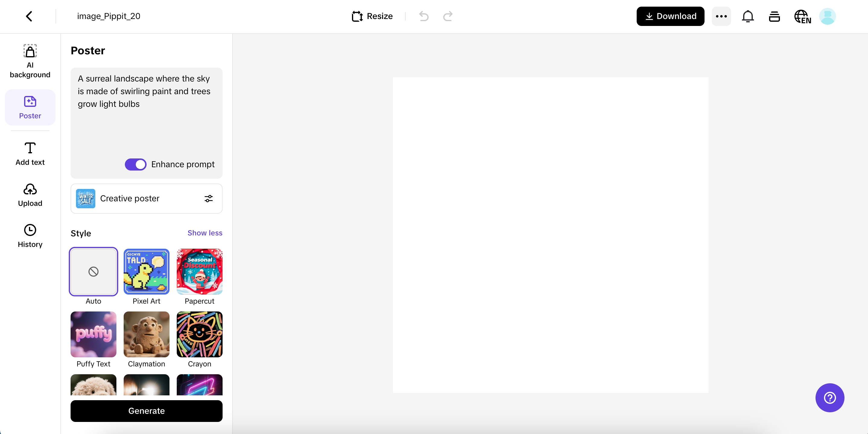Navigate back with the arrow
This screenshot has height=434, width=868.
tap(29, 16)
